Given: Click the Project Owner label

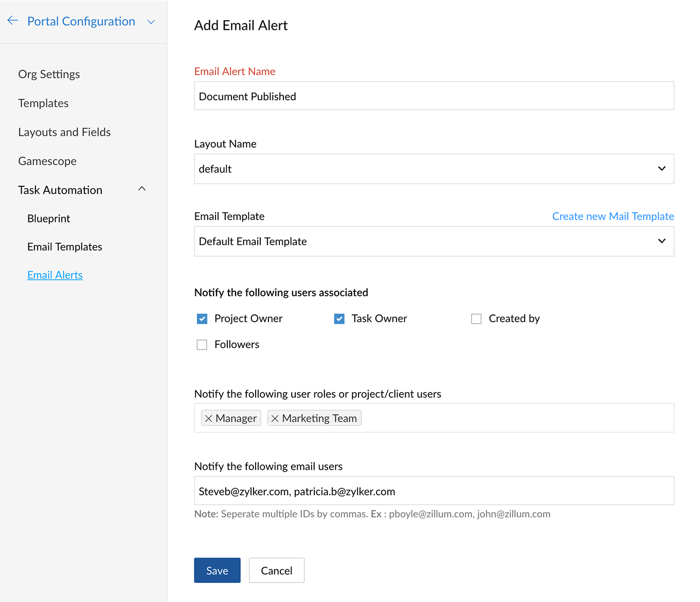Looking at the screenshot, I should [x=248, y=318].
